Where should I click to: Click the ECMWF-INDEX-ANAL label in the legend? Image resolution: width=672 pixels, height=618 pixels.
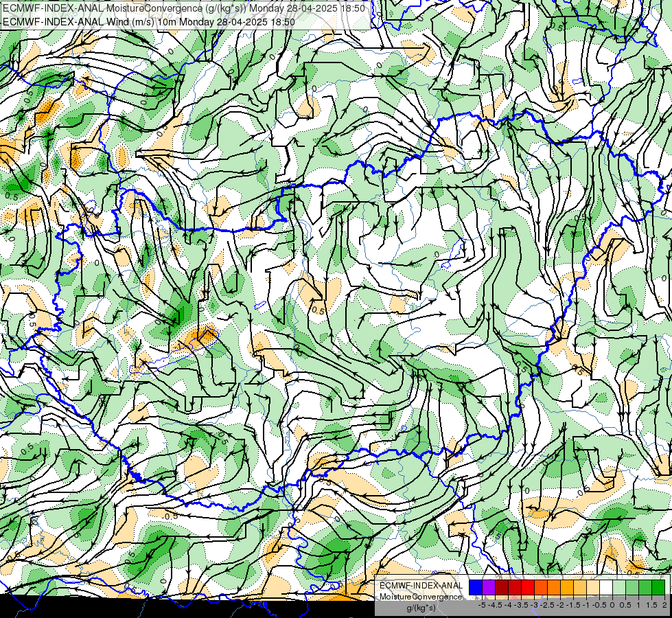tap(421, 586)
